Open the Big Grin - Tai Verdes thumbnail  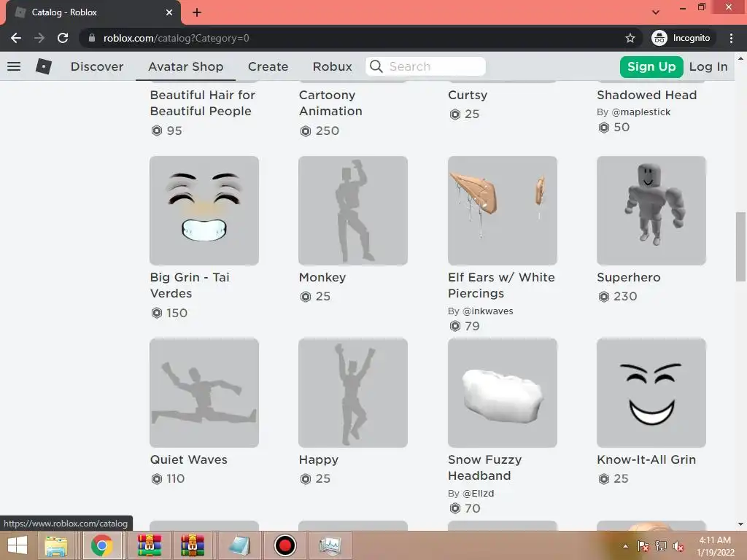[x=204, y=211]
